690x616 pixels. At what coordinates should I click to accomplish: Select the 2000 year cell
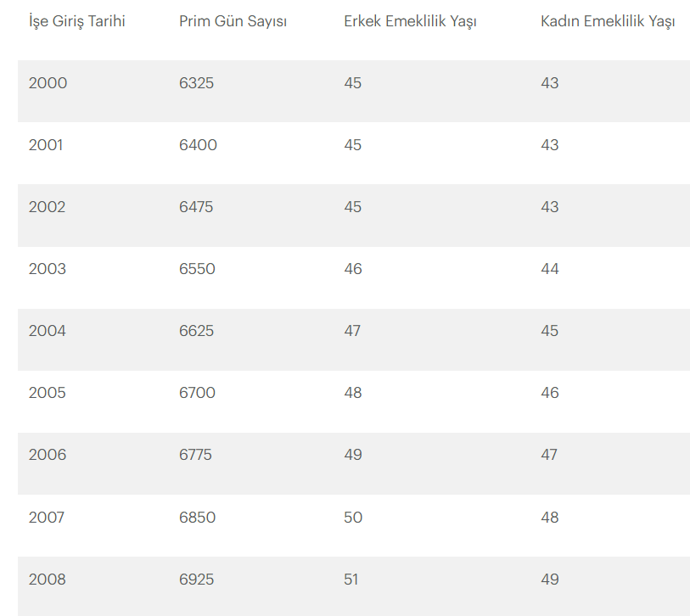point(48,82)
